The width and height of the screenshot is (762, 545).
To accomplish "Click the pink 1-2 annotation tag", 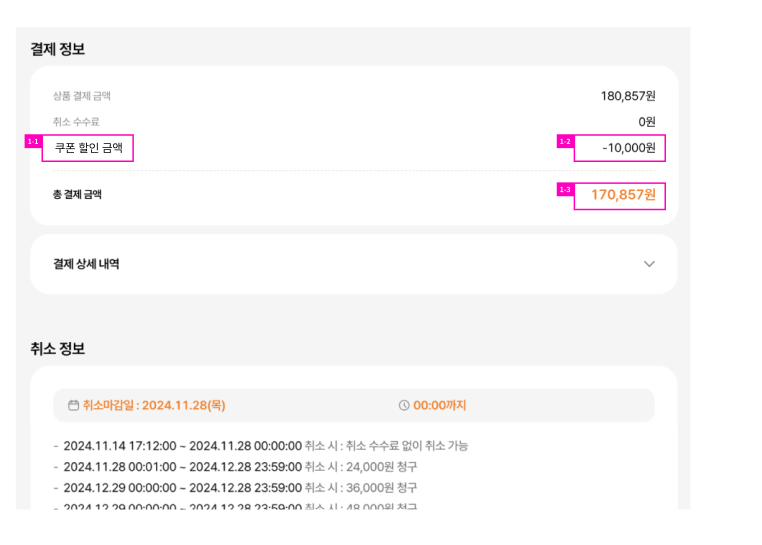I will pyautogui.click(x=564, y=142).
